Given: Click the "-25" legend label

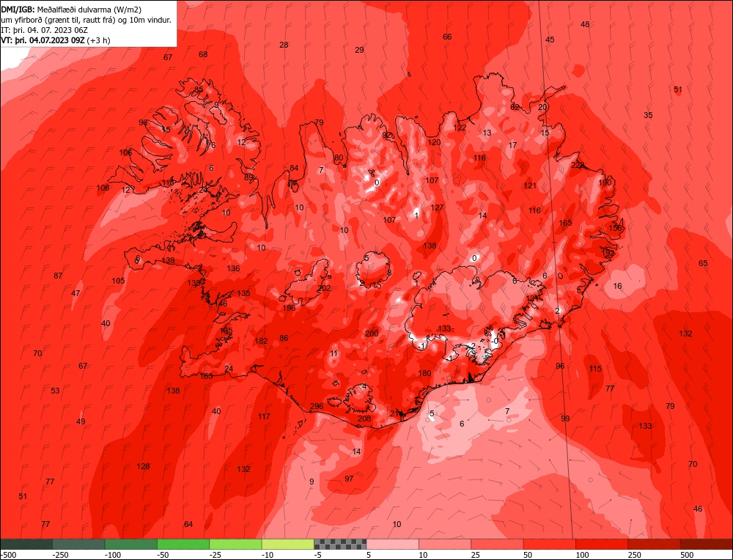Looking at the screenshot, I should [x=216, y=555].
